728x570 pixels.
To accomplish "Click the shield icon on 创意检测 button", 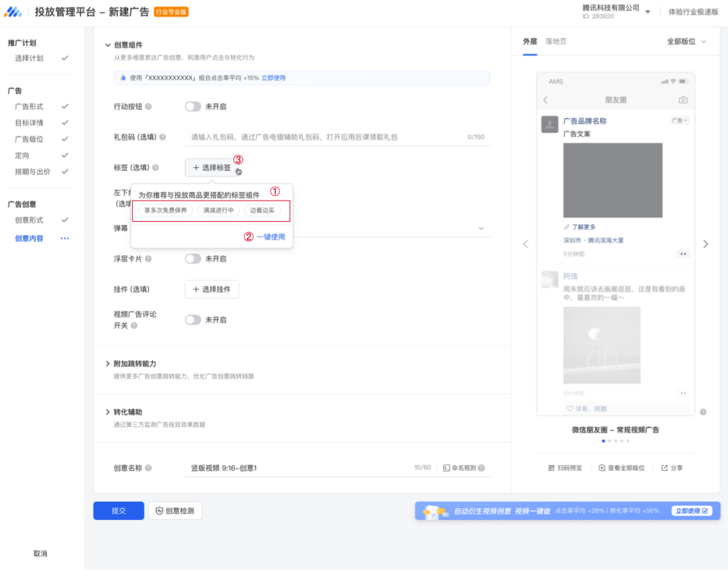I will pyautogui.click(x=159, y=511).
